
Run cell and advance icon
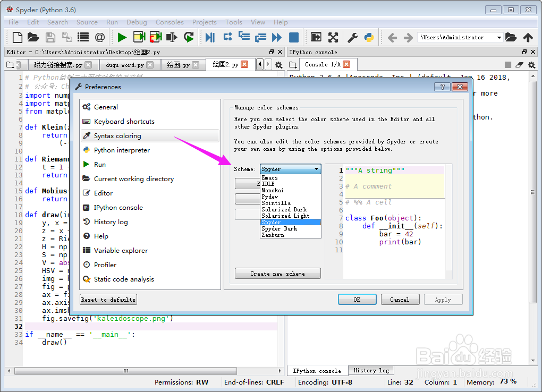tap(156, 37)
